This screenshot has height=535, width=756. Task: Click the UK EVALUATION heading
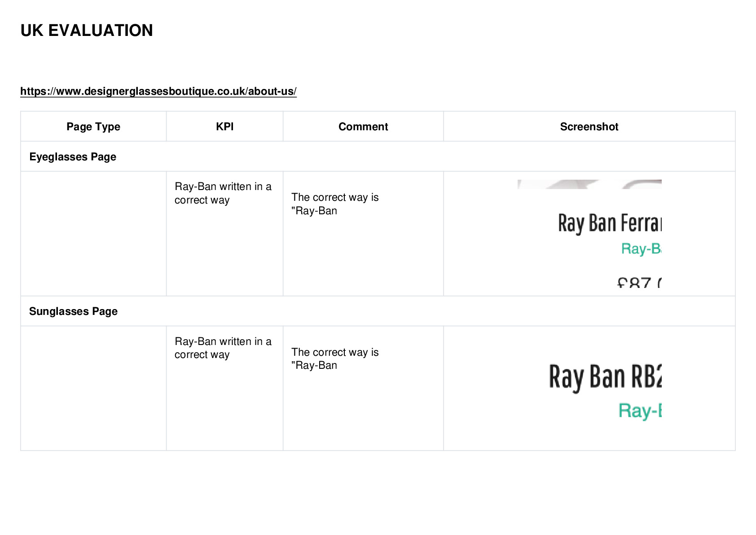pos(87,31)
